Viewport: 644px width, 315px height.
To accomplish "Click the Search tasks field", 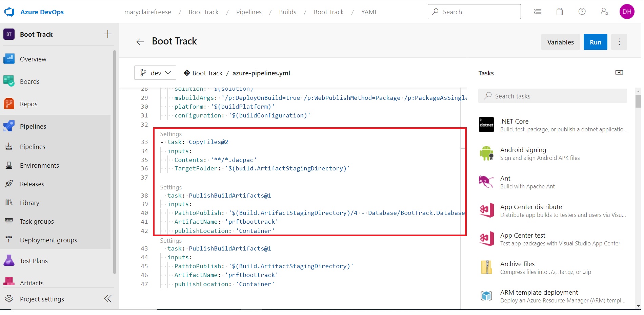I will (x=552, y=96).
